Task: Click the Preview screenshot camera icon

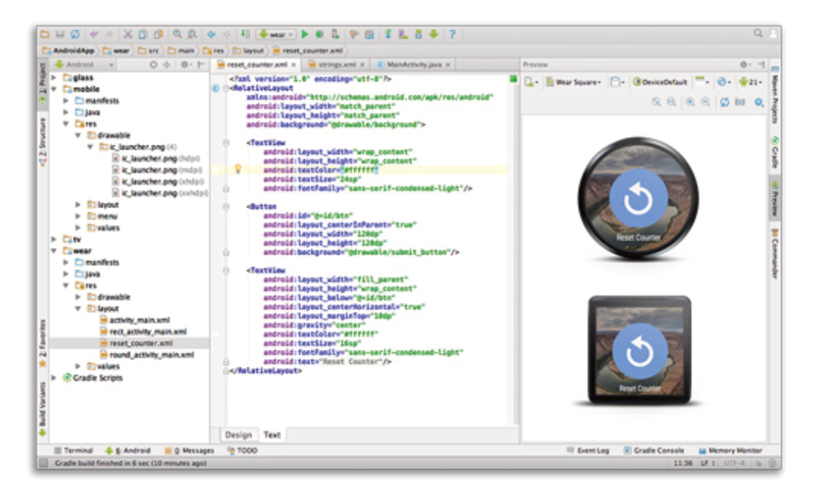Action: click(740, 102)
